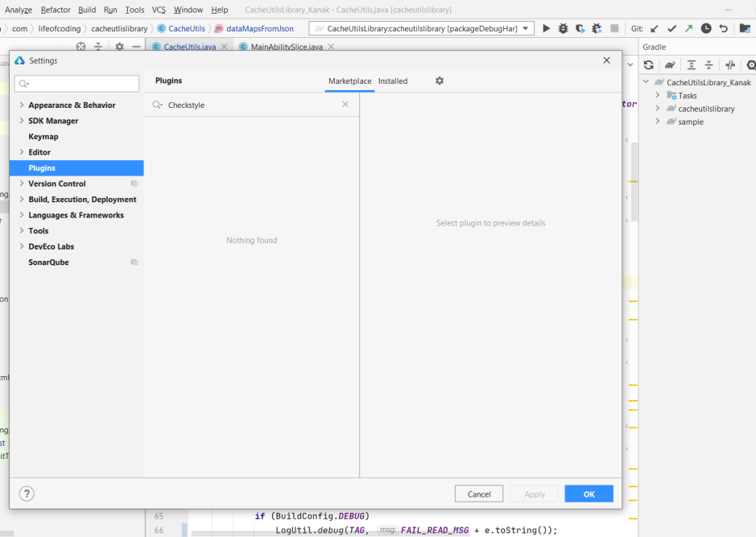Click Version Control project-level copy icon
Viewport: 756px width, 537px height.
(x=134, y=184)
